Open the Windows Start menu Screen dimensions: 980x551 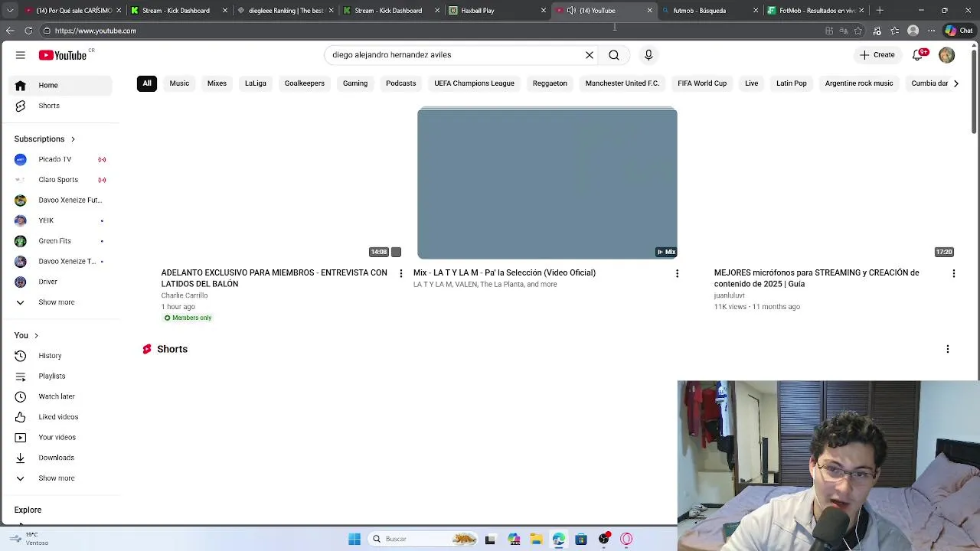click(354, 539)
